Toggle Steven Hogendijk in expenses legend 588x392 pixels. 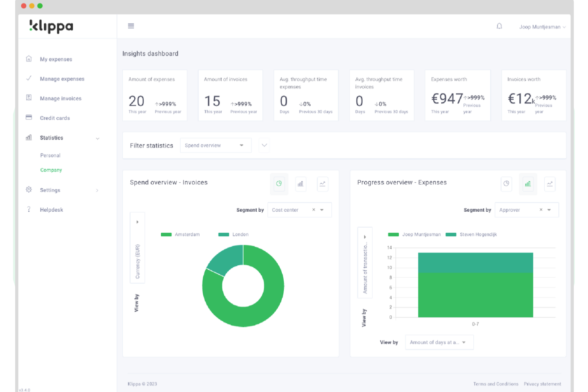pos(471,234)
